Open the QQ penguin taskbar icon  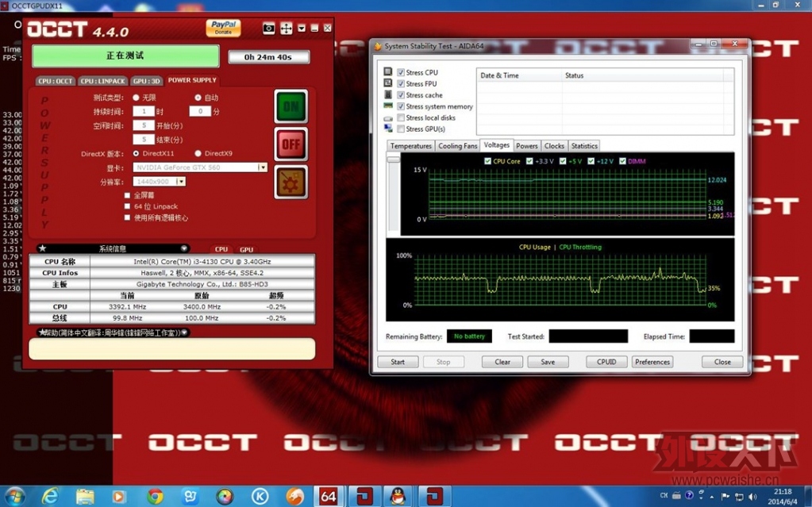click(x=398, y=496)
